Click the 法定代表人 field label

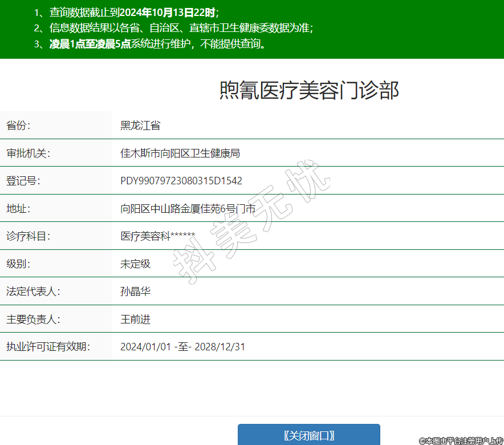coord(33,292)
